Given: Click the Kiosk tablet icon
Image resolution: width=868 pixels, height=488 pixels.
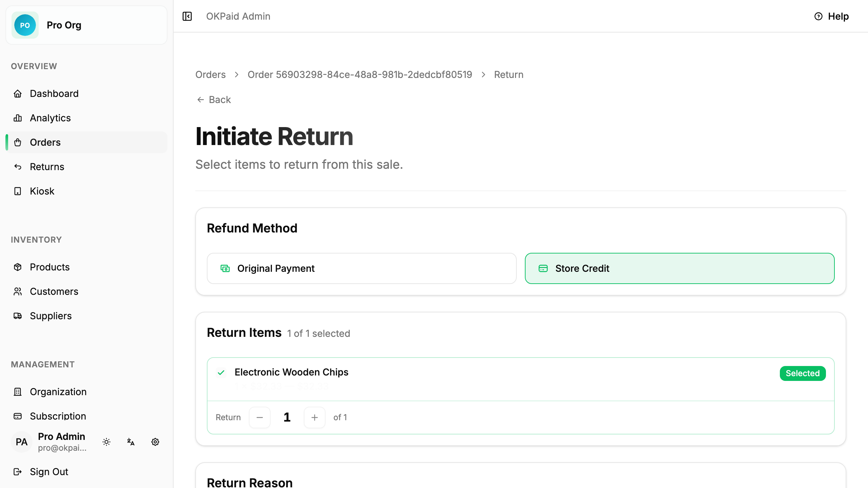Looking at the screenshot, I should pos(18,191).
